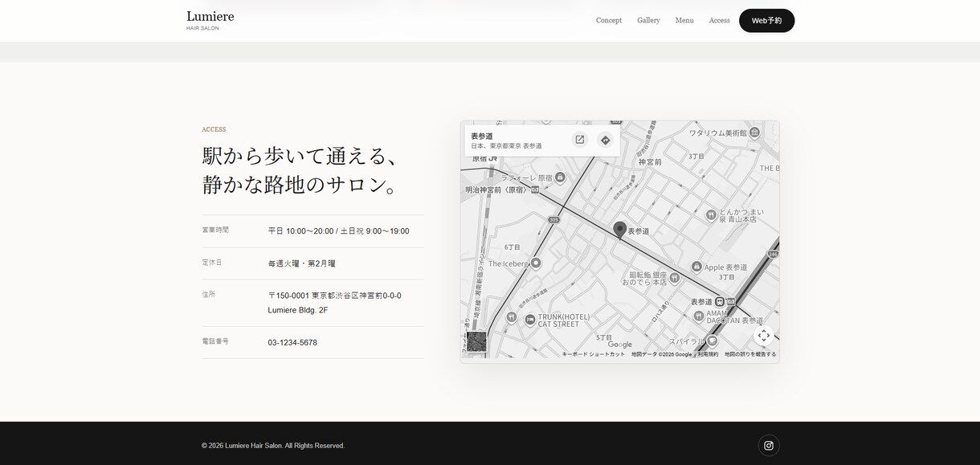The image size is (980, 465).
Task: Click restaurant marker left of TRUNK(HOTEL)
Action: coord(512,317)
